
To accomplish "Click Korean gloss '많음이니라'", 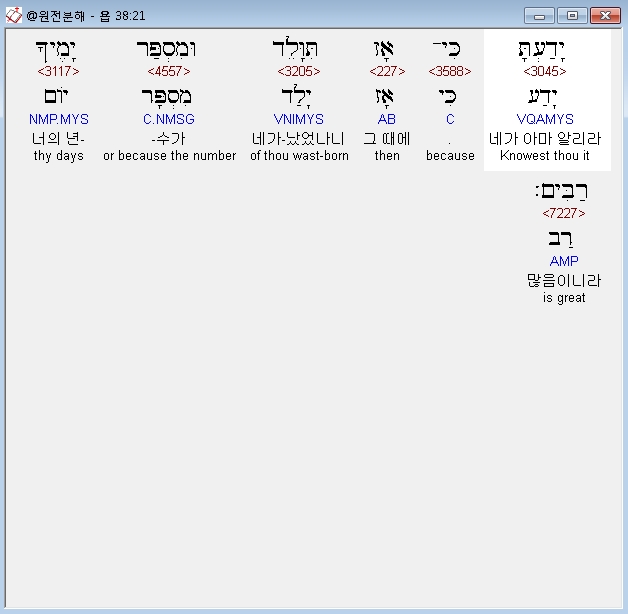I will click(x=564, y=280).
